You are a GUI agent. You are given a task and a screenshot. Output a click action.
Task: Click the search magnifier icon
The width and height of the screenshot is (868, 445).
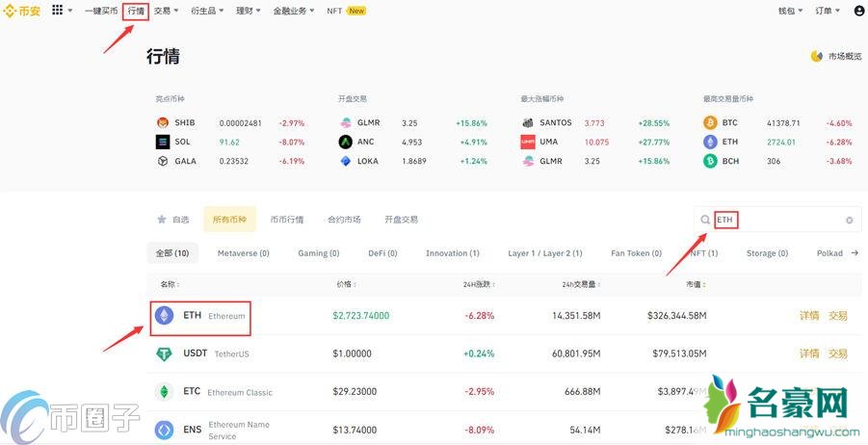coord(705,220)
